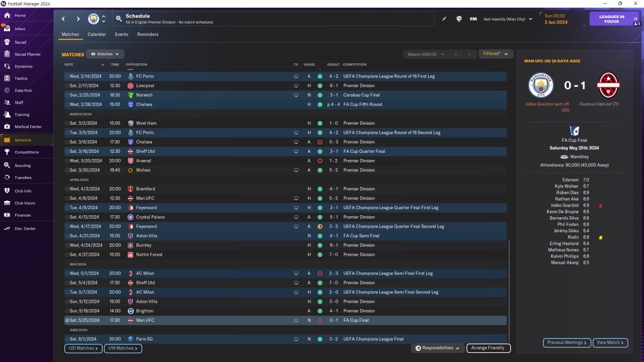
Task: Expand the Leagues in Focus panel
Action: point(615,19)
